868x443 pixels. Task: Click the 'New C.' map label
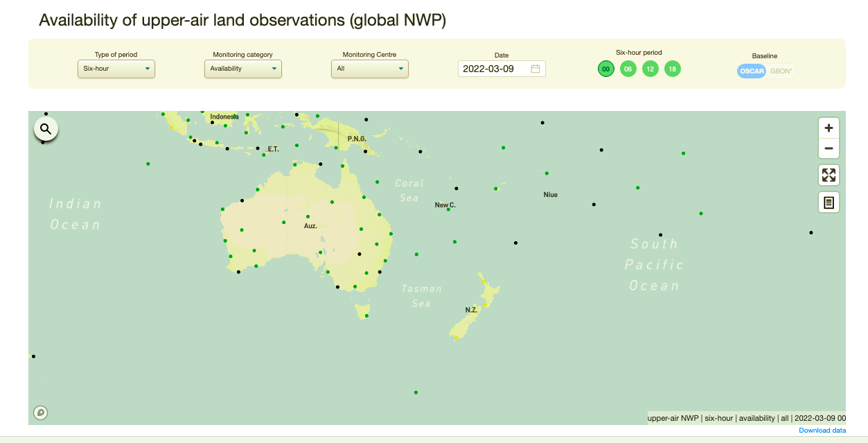(x=445, y=205)
